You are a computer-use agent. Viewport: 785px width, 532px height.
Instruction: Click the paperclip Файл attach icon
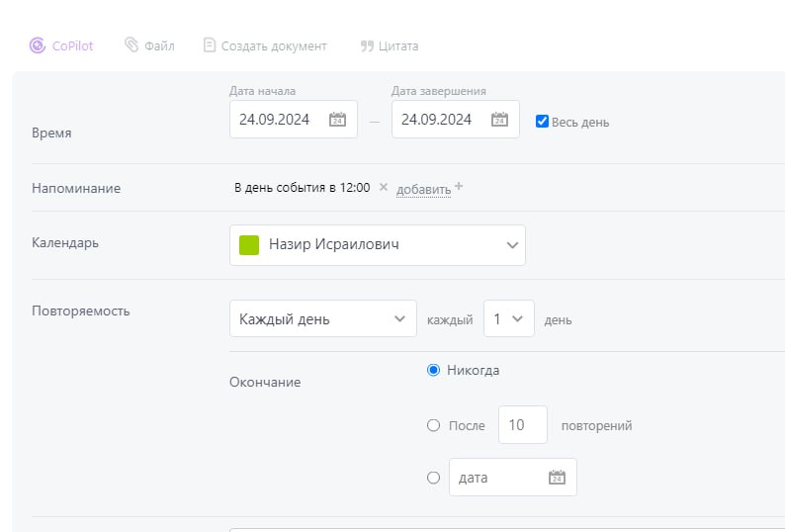[131, 45]
